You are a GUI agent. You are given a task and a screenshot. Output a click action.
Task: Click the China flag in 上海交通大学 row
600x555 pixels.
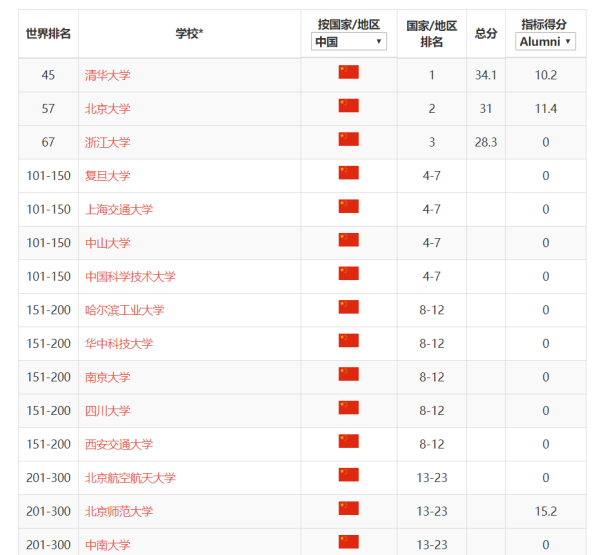[x=349, y=206]
